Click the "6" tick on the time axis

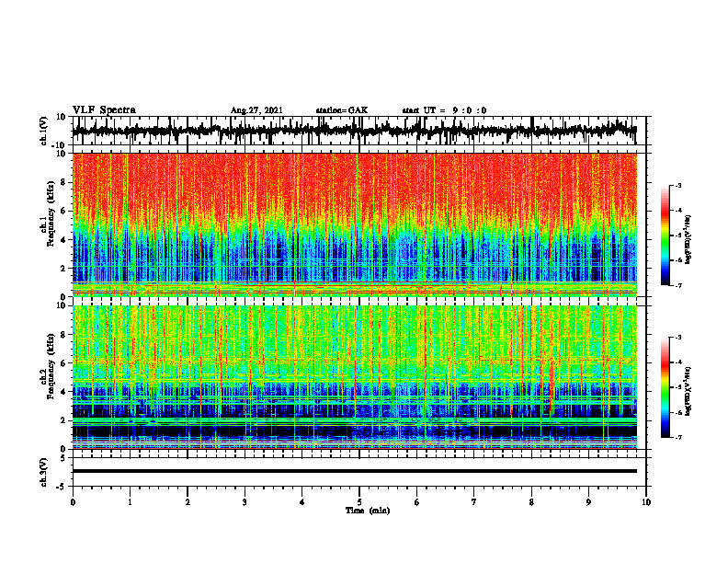pyautogui.click(x=417, y=502)
